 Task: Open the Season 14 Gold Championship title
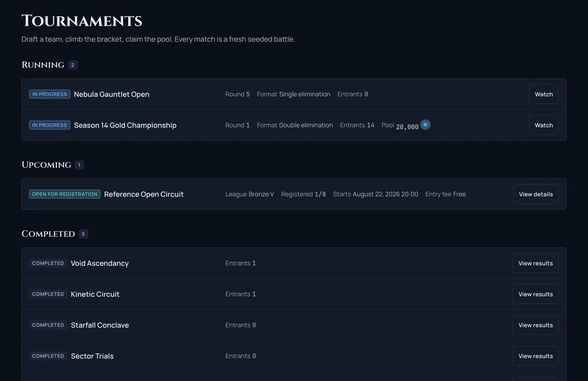tap(125, 125)
